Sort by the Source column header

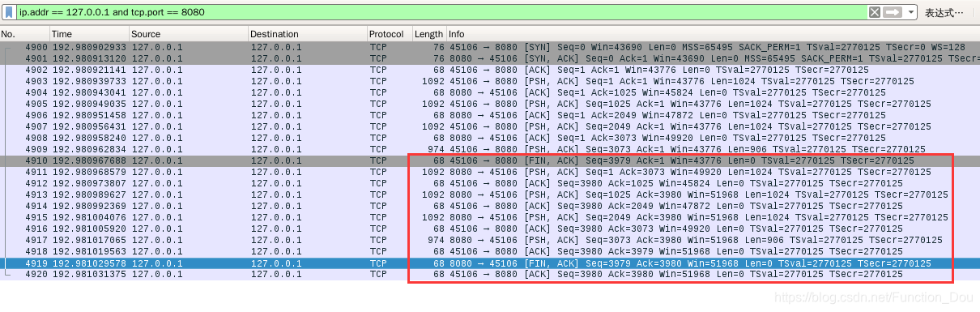pos(188,34)
